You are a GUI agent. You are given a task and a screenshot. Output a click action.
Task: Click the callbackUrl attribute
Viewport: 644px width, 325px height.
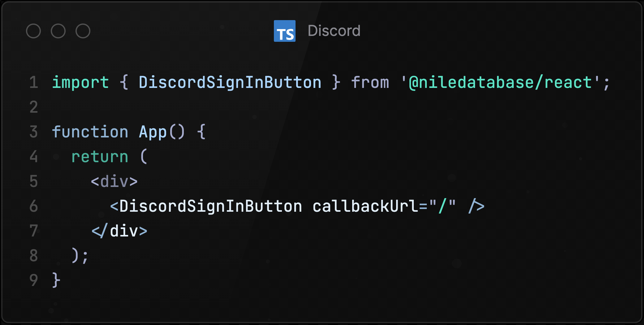click(x=365, y=206)
